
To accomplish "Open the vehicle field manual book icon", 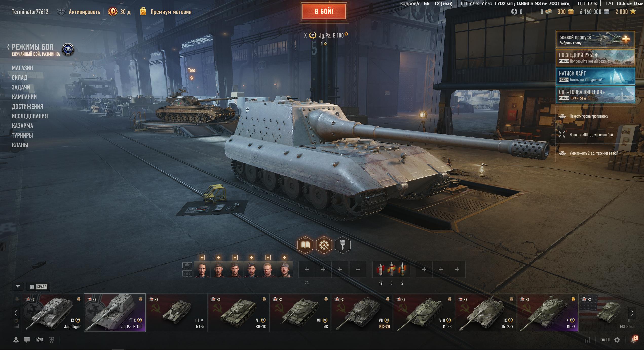I will 305,245.
